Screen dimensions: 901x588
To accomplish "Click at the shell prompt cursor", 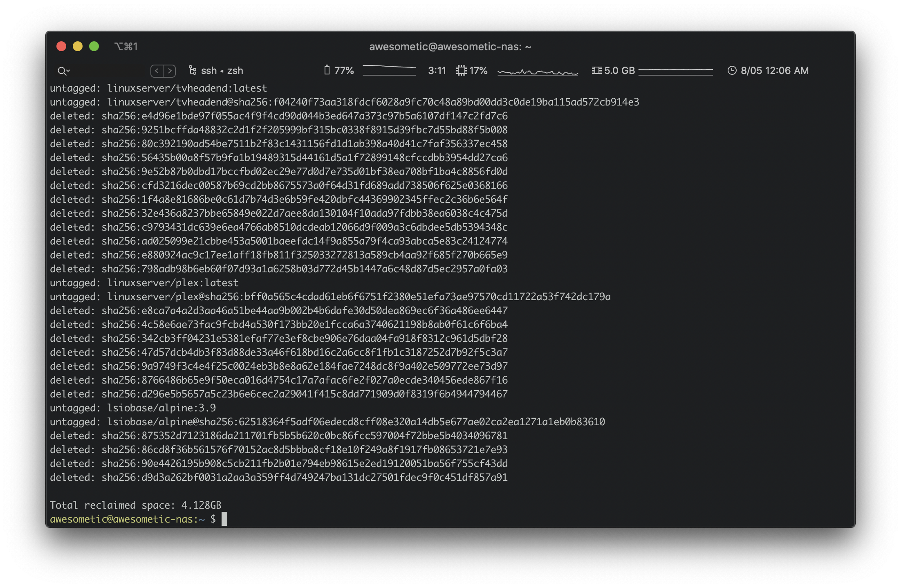I will [224, 519].
